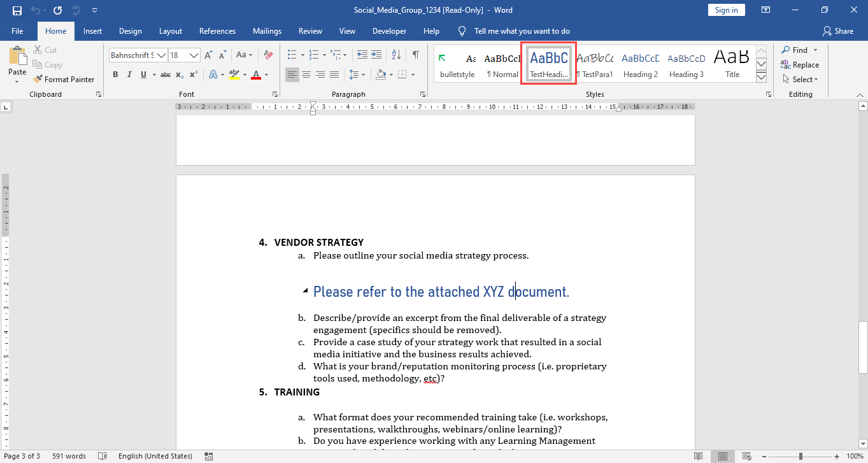Screen dimensions: 868x463
Task: Click the Sign in button
Action: 726,10
